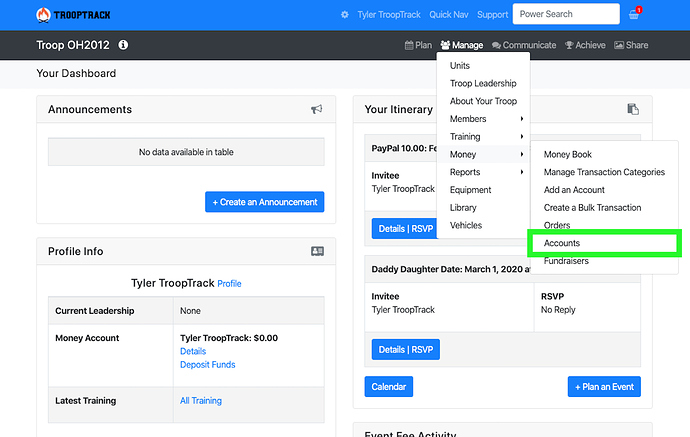Viewport: 690px width, 437px height.
Task: Click the Deposit Funds link
Action: pos(208,364)
